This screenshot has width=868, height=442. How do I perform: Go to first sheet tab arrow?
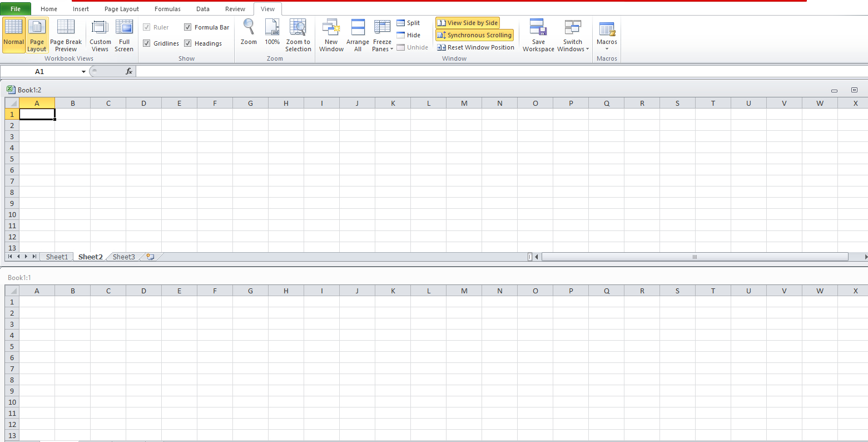(10, 257)
